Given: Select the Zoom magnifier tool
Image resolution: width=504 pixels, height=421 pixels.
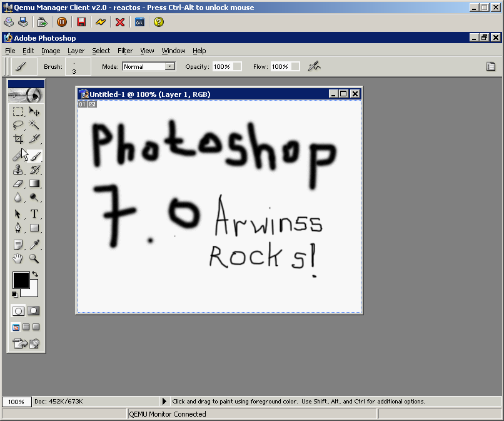Looking at the screenshot, I should click(x=34, y=258).
